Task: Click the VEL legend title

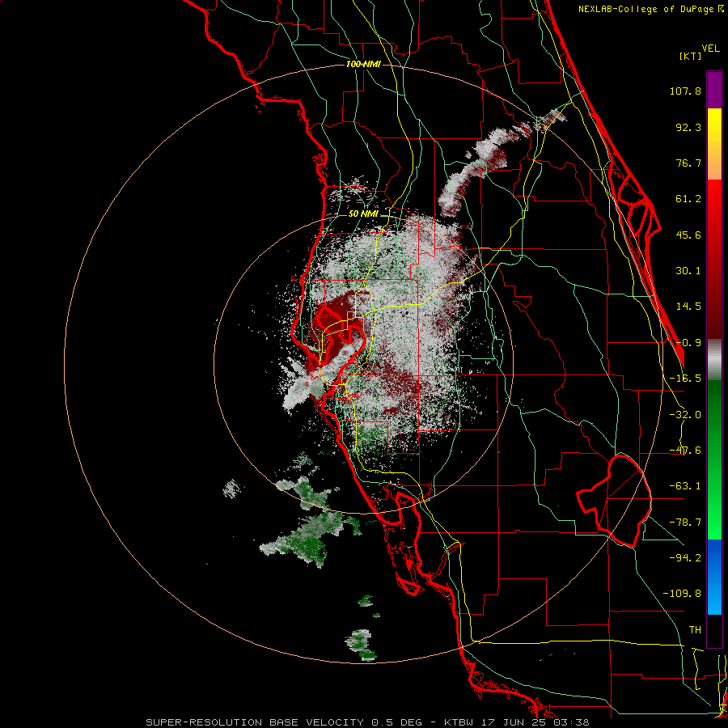Action: coord(710,49)
